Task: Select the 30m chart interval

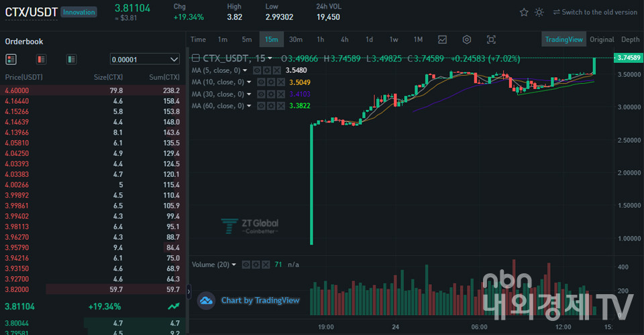Action: [x=296, y=40]
